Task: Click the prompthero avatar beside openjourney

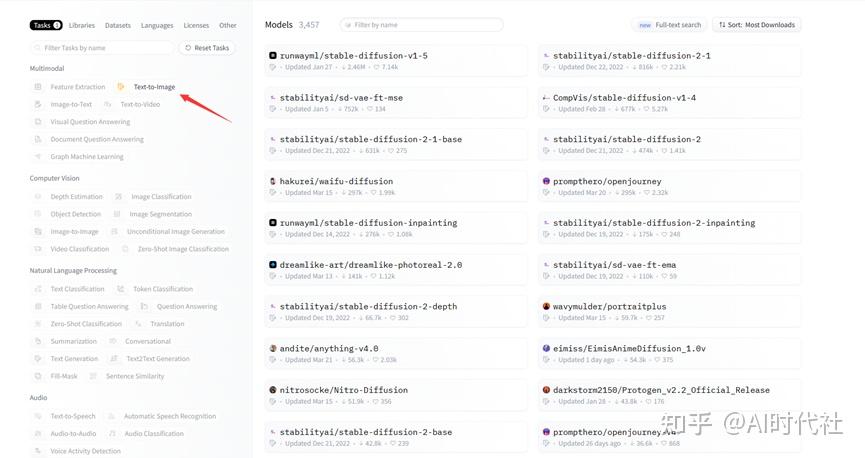Action: (546, 181)
